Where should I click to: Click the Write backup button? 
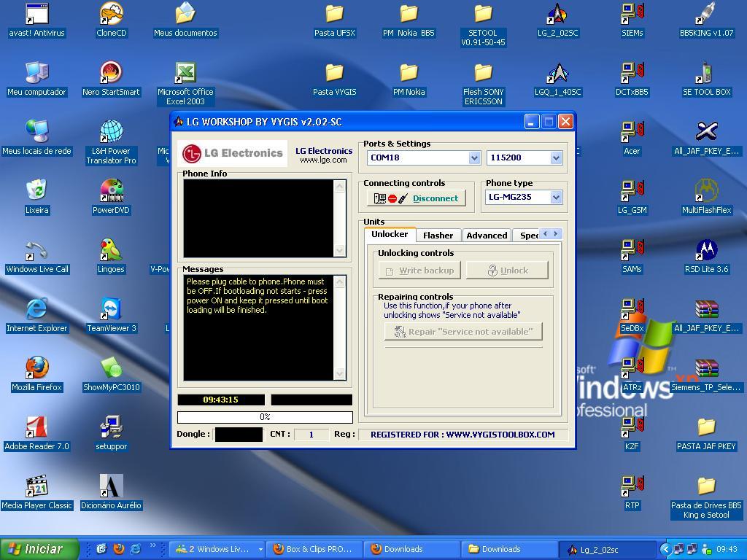point(419,271)
